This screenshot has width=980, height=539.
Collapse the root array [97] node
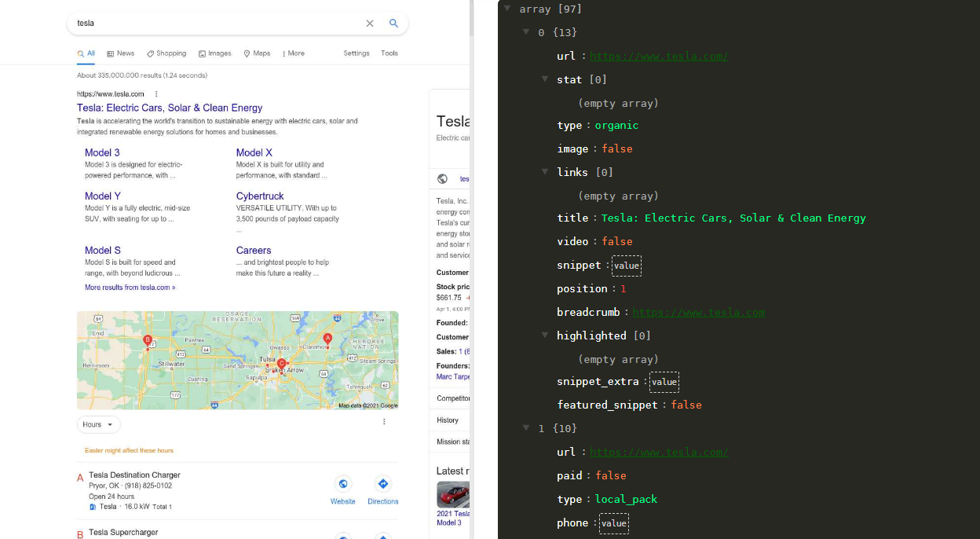tap(507, 9)
